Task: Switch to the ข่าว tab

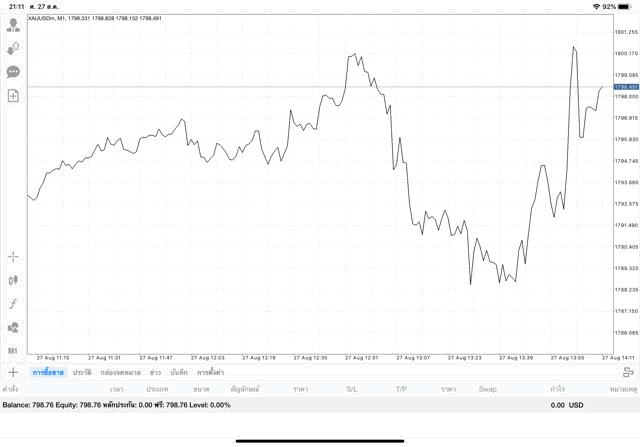Action: [155, 372]
